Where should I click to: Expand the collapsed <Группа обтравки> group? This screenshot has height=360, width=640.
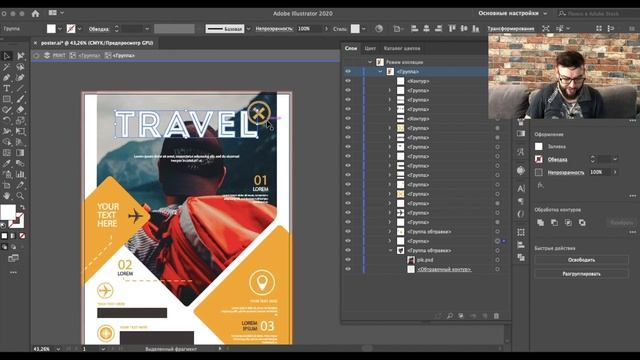(x=390, y=231)
